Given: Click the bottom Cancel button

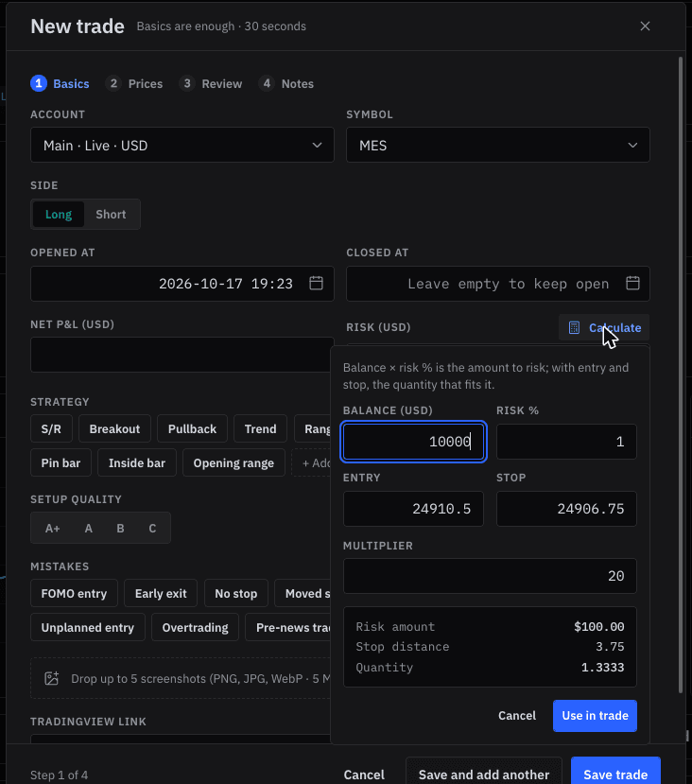Looking at the screenshot, I should click(364, 775).
